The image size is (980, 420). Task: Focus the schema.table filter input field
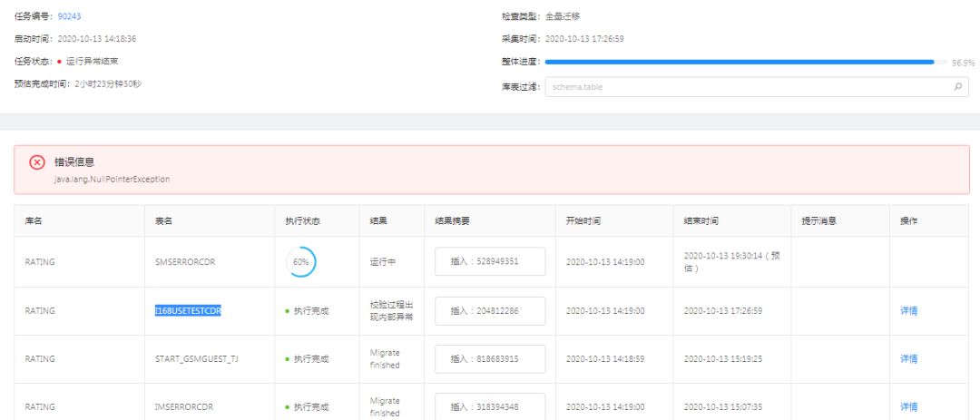pyautogui.click(x=744, y=88)
